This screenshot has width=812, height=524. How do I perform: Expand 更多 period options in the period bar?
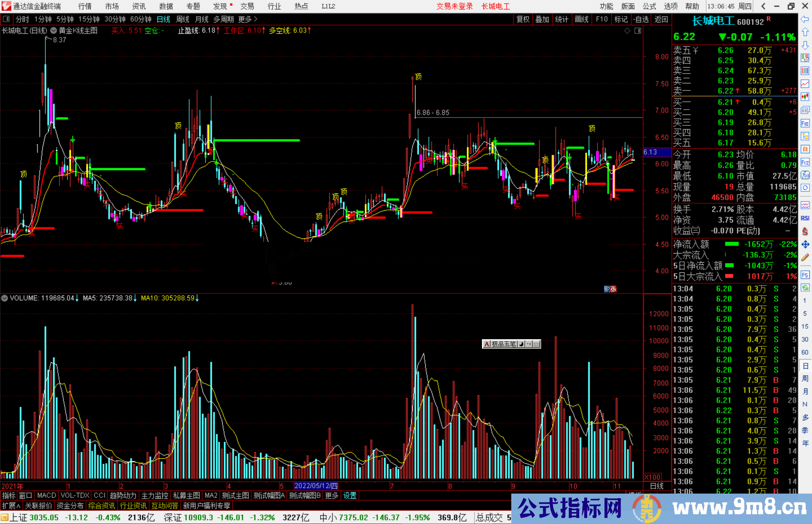point(248,19)
